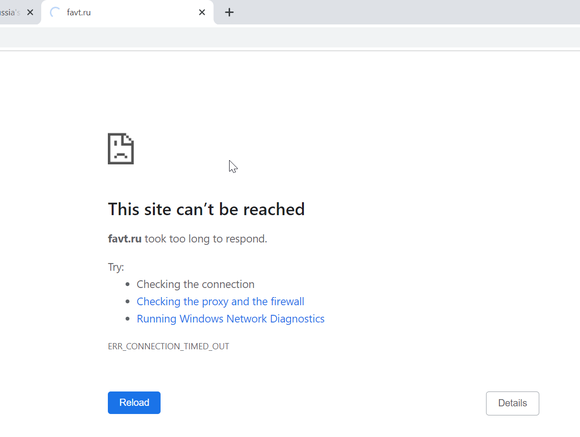
Task: Show error Details
Action: point(513,403)
